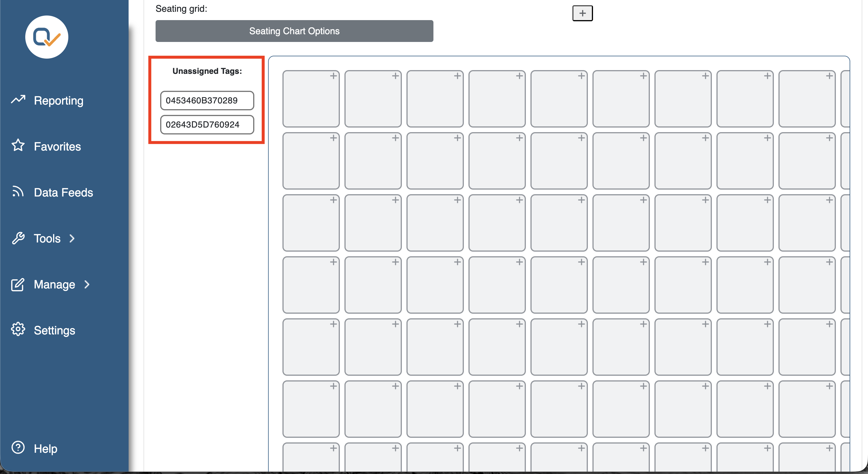Click the plus on third-row, eighth-column seat

767,200
